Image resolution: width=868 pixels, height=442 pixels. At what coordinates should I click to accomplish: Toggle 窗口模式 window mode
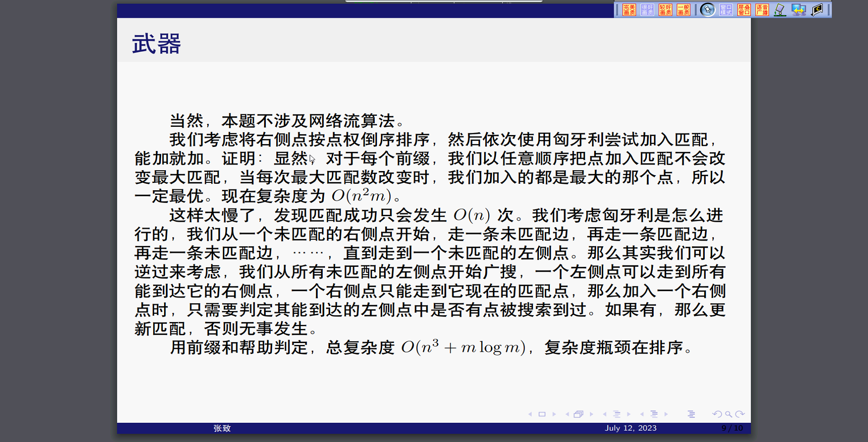tap(726, 10)
